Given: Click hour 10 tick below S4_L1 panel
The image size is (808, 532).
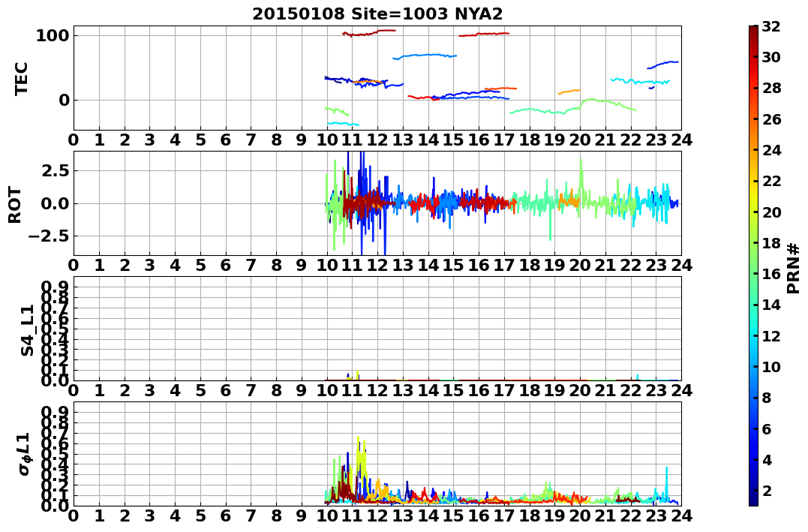Looking at the screenshot, I should point(327,390).
